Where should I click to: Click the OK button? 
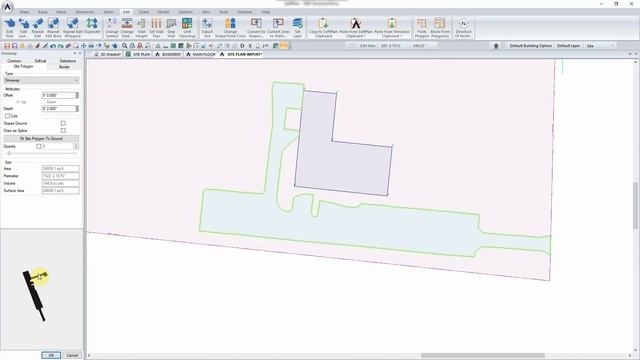(x=51, y=355)
